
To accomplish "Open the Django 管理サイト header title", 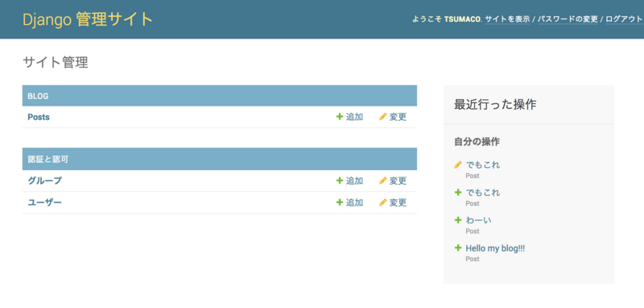I will (88, 19).
